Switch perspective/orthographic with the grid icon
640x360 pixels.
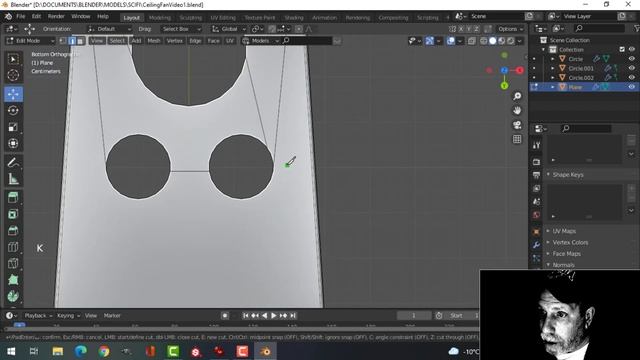tap(517, 139)
